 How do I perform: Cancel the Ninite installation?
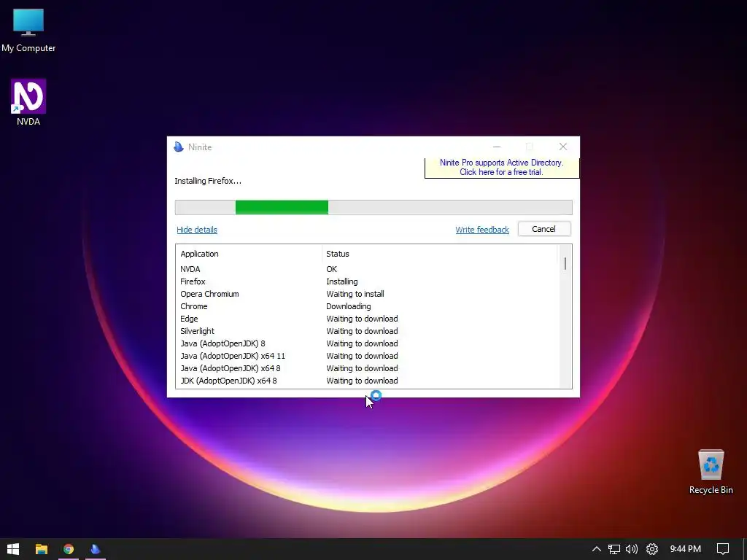pos(544,229)
